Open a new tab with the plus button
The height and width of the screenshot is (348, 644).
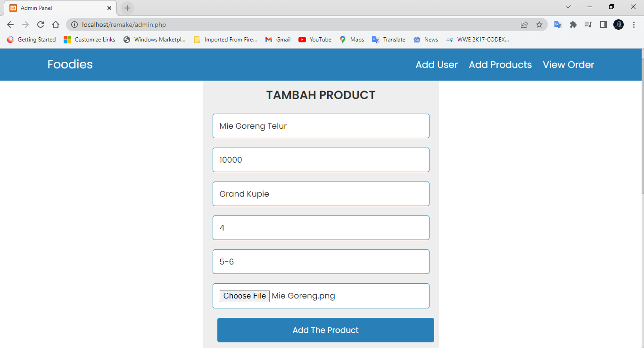pyautogui.click(x=127, y=8)
